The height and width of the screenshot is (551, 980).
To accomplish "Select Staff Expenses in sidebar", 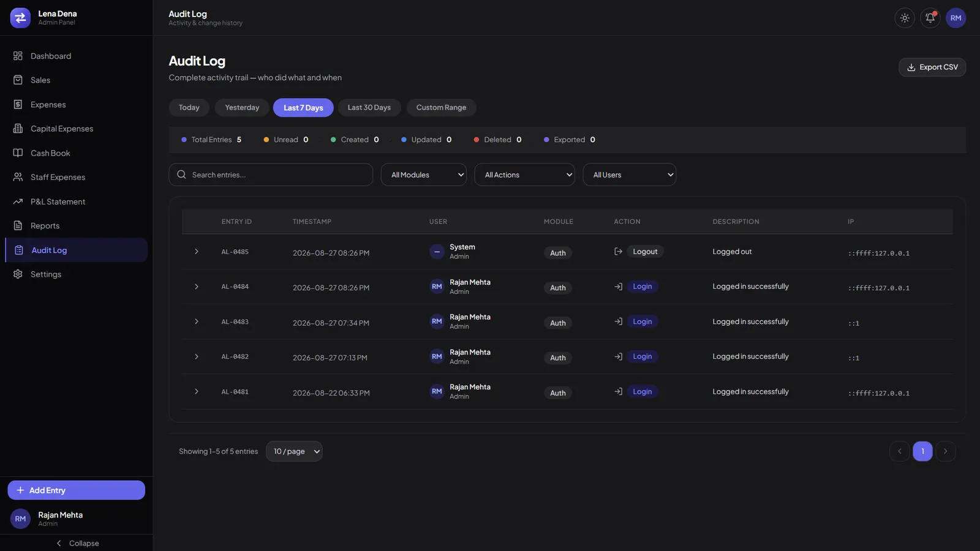I will (76, 177).
